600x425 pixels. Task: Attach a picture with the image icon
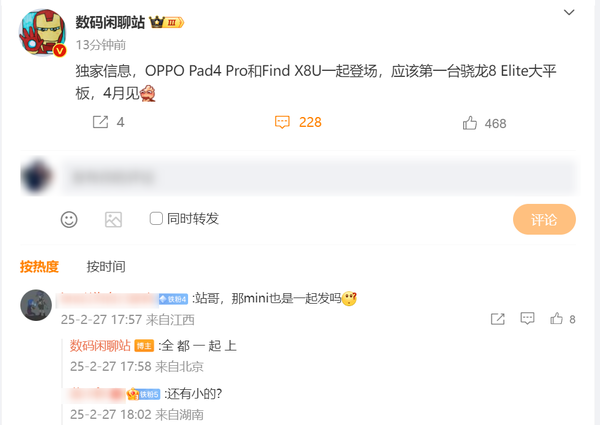[113, 220]
